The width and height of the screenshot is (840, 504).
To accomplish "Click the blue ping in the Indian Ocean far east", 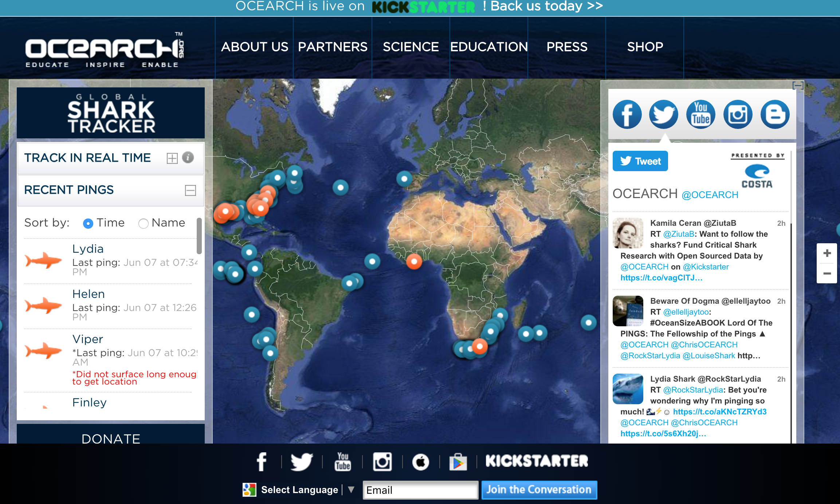I will [589, 322].
